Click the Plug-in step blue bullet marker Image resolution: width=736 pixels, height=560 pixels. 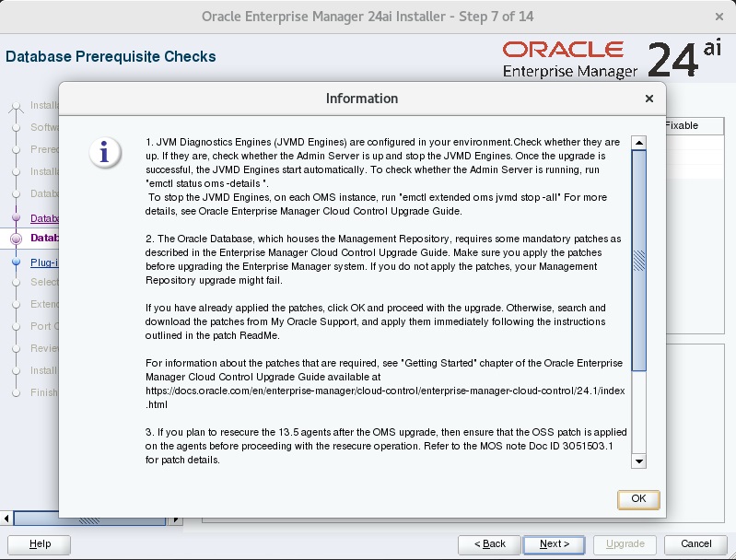pos(16,262)
